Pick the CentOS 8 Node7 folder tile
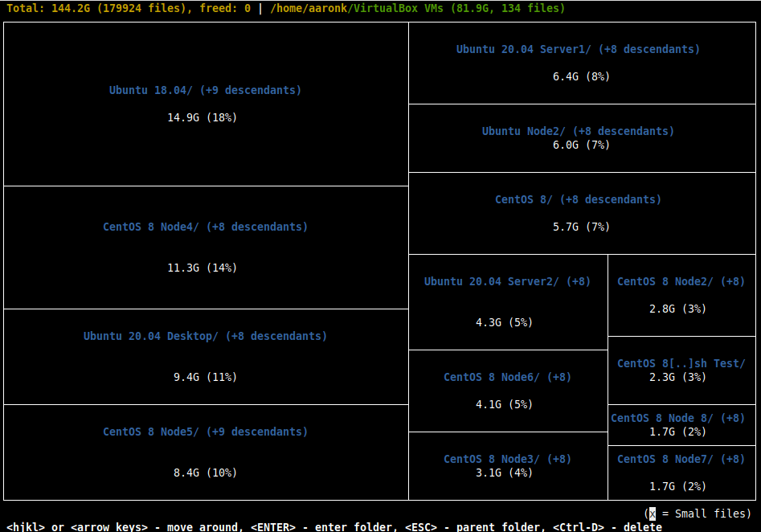The height and width of the screenshot is (532, 761). click(x=681, y=473)
